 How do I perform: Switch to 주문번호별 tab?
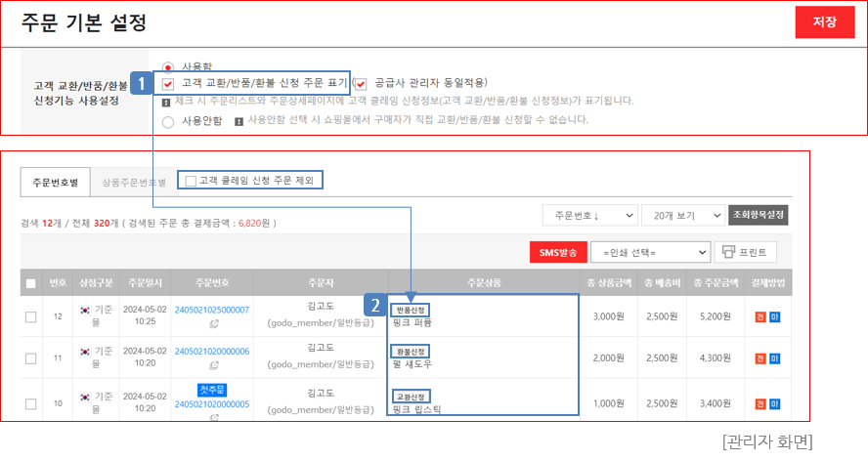pyautogui.click(x=55, y=182)
